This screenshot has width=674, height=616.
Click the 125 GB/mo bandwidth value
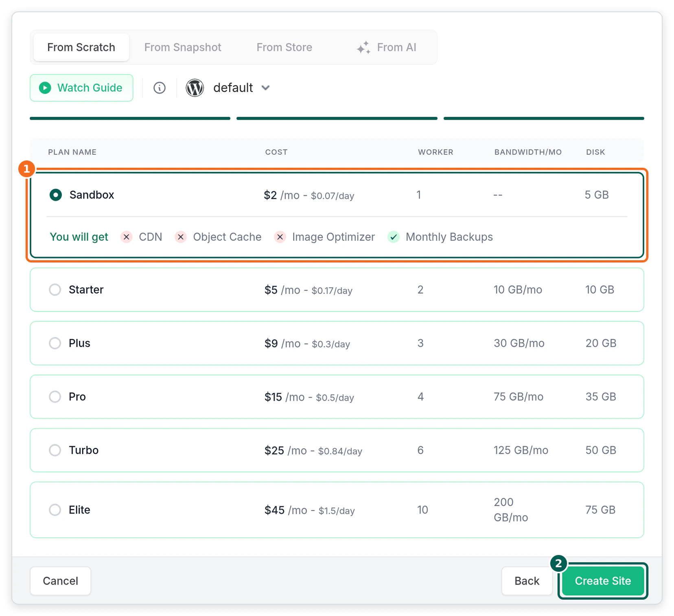521,450
